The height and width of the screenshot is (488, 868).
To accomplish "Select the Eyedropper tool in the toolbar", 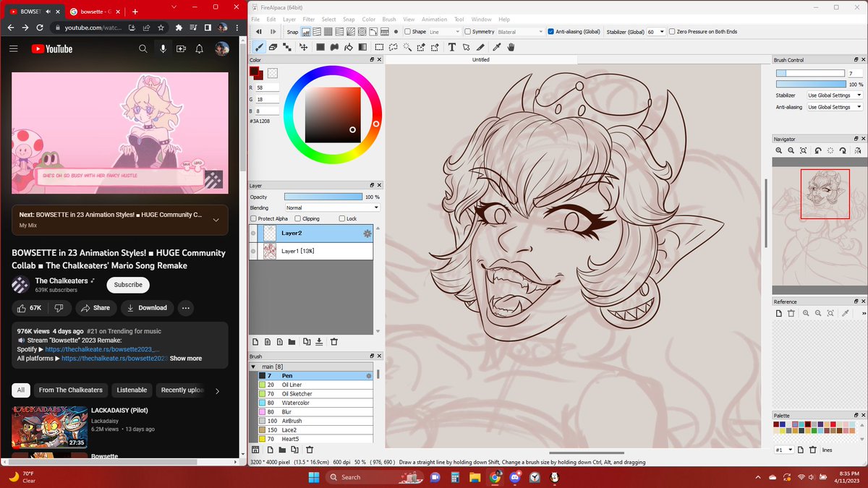I will (x=497, y=47).
